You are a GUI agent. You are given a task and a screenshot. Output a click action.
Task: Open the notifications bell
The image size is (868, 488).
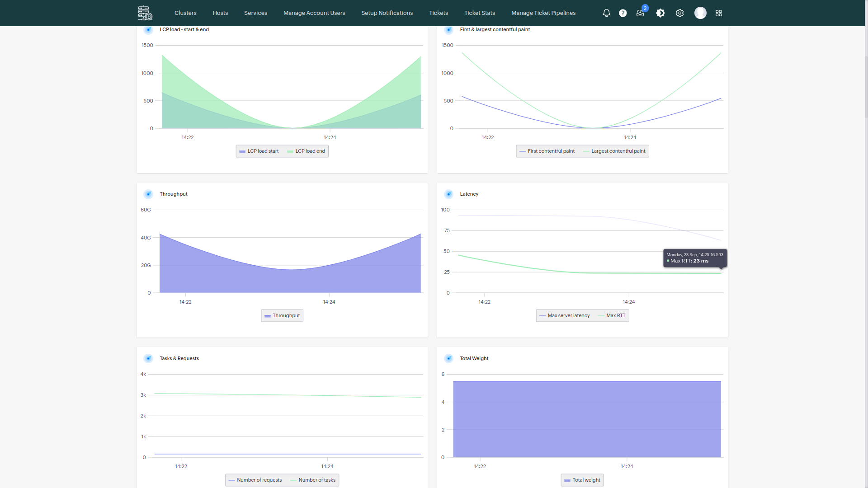(606, 13)
